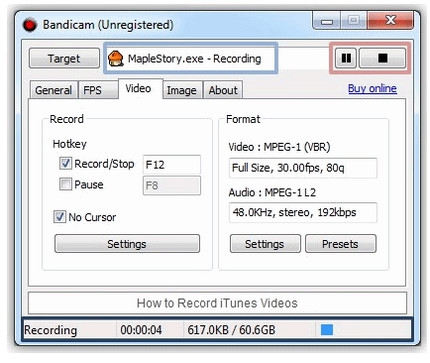Image resolution: width=430 pixels, height=363 pixels.
Task: Stop the recording with the stop icon
Action: (x=382, y=58)
